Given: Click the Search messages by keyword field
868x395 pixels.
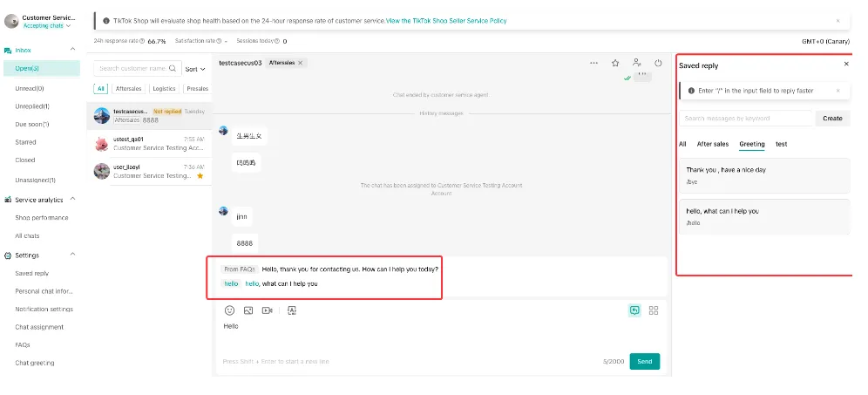Looking at the screenshot, I should pos(746,118).
